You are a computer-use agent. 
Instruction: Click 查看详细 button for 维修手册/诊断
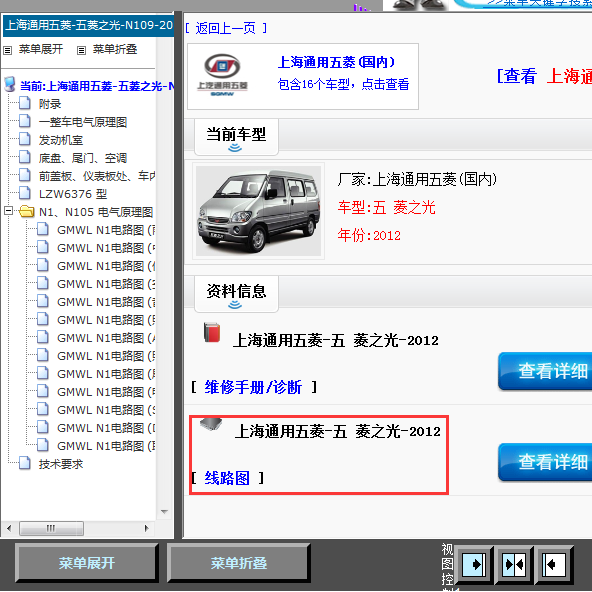point(545,371)
